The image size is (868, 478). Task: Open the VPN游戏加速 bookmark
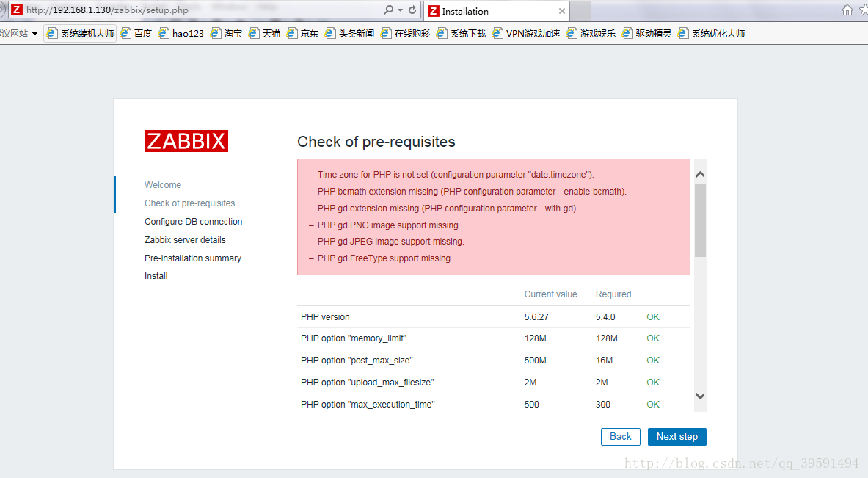tap(526, 33)
